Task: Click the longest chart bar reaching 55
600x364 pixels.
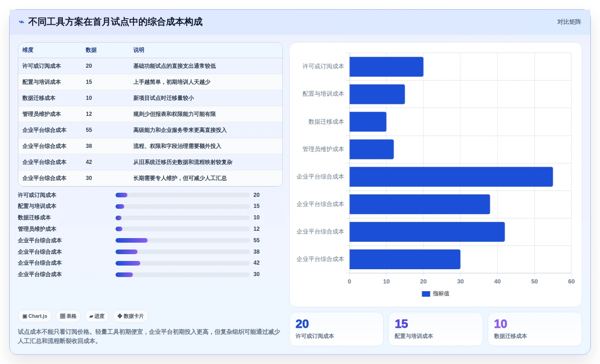Action: click(x=451, y=177)
